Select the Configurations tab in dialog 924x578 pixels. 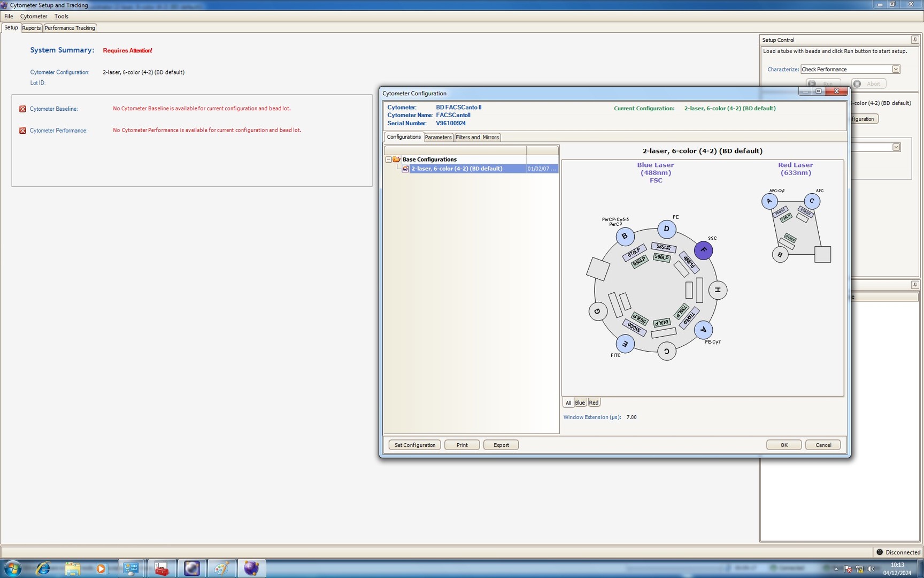404,137
